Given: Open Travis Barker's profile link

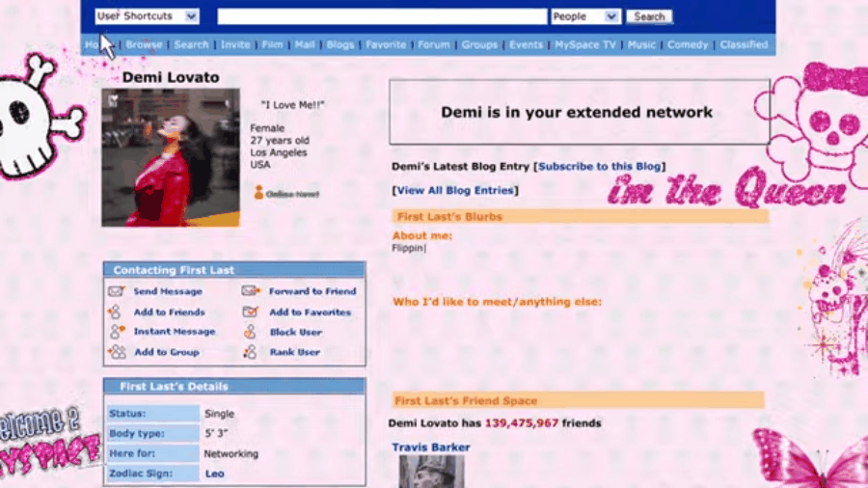Looking at the screenshot, I should tap(430, 447).
